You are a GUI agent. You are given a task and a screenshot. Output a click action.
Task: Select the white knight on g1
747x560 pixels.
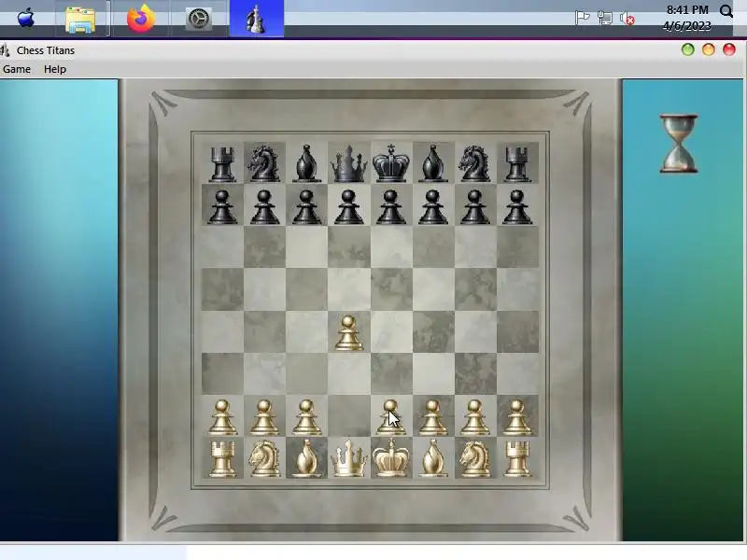(474, 458)
